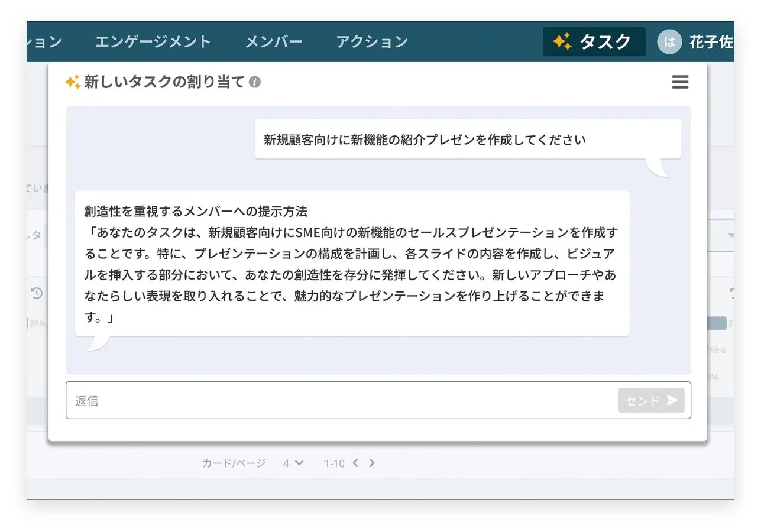Select the アクション menu item
The height and width of the screenshot is (532, 761).
371,42
